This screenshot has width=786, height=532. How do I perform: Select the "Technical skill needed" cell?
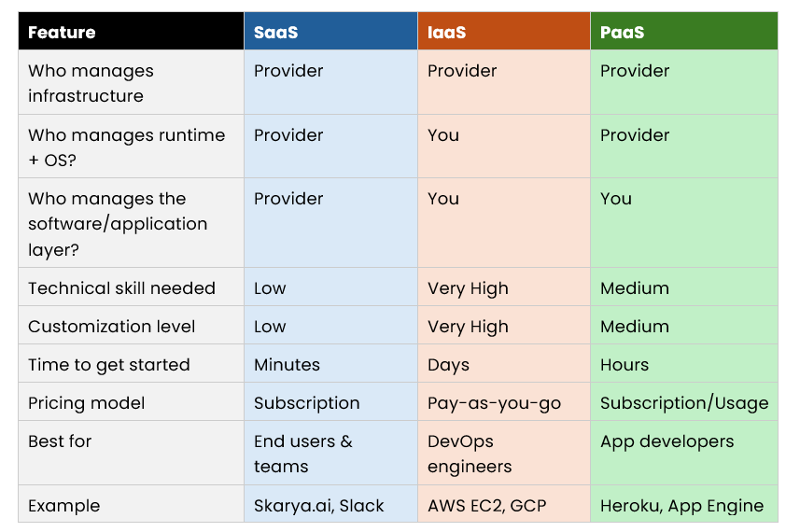[121, 288]
